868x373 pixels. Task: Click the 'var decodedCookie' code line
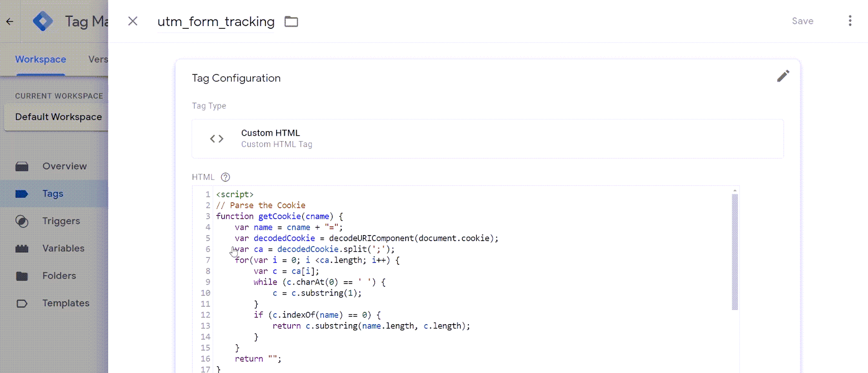(x=367, y=238)
